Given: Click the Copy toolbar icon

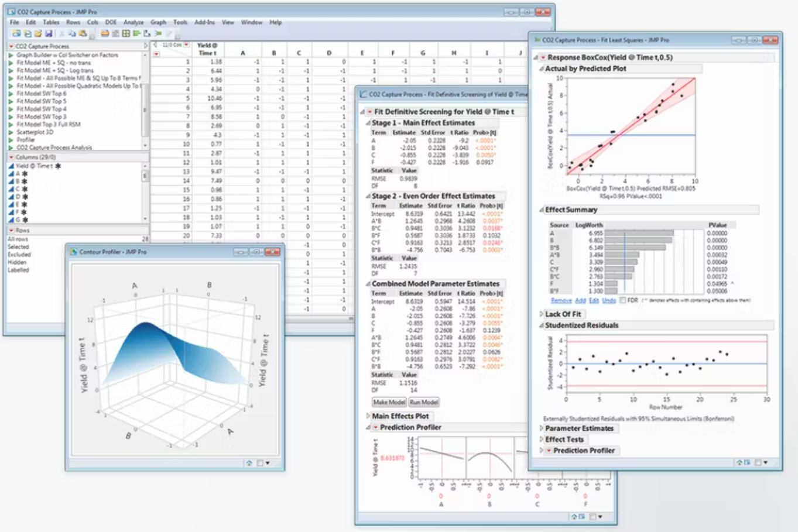Looking at the screenshot, I should coord(72,33).
